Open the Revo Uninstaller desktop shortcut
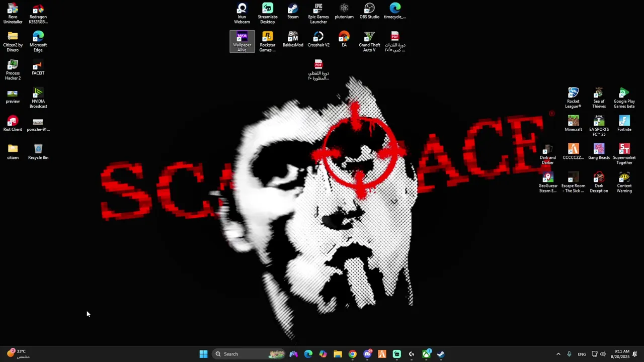Screen dimensions: 644x362 pos(13,14)
